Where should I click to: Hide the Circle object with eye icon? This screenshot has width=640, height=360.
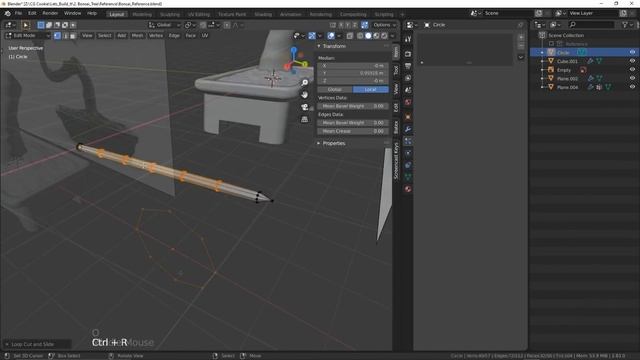click(632, 52)
